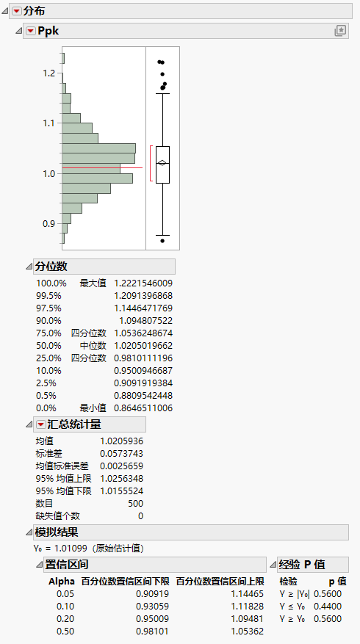Viewport: 360px width, 644px height.
Task: Click the bookmark star icon in Ppk header
Action: (340, 31)
